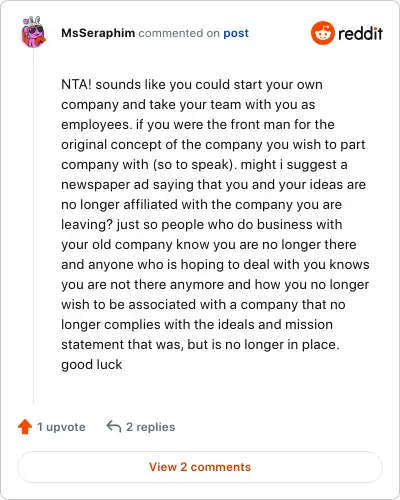Click the line starting "statement that was"
The height and width of the screenshot is (500, 400).
(200, 345)
